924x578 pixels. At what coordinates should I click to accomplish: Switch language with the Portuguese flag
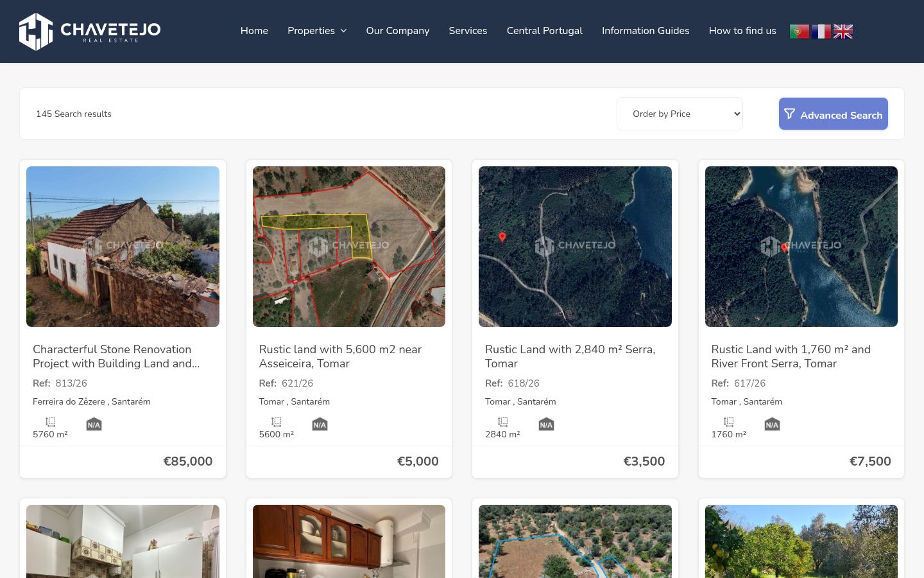(x=799, y=31)
